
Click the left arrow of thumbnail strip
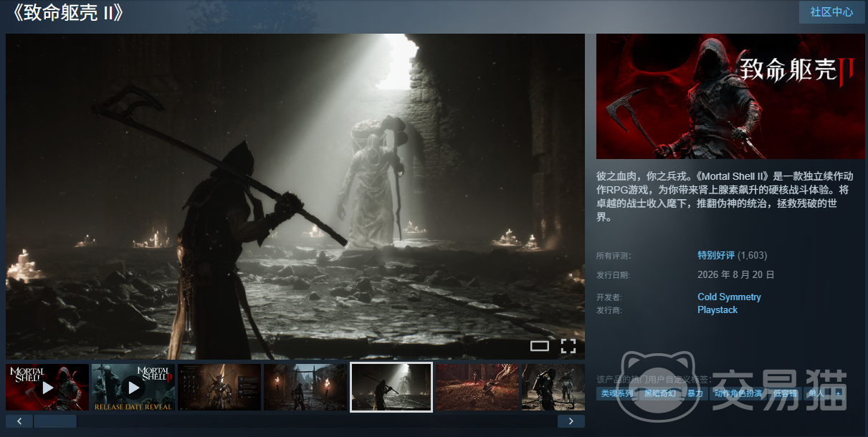point(19,421)
